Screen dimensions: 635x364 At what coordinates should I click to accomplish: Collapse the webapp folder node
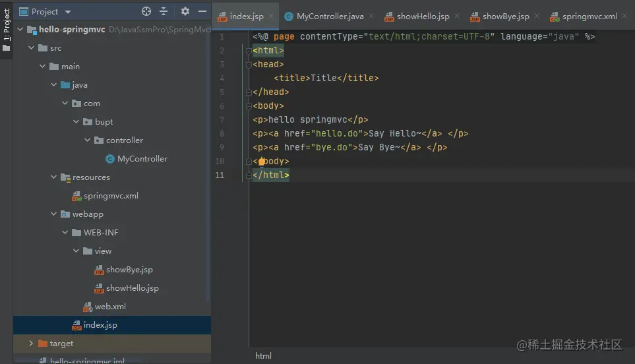(54, 214)
